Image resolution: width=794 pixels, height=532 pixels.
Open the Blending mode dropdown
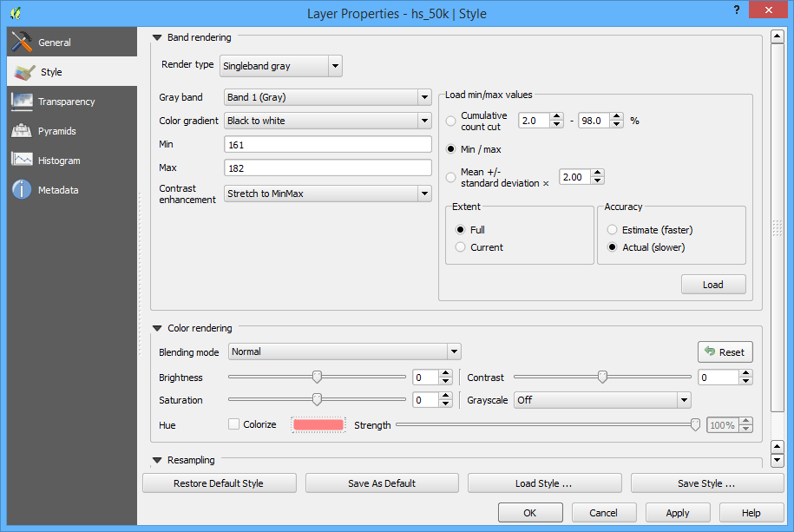454,351
